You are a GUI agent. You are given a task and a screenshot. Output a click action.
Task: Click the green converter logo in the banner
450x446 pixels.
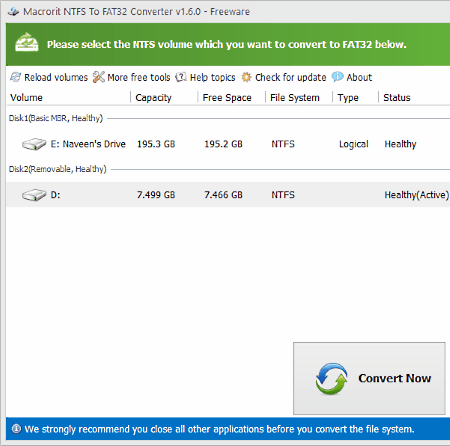27,42
